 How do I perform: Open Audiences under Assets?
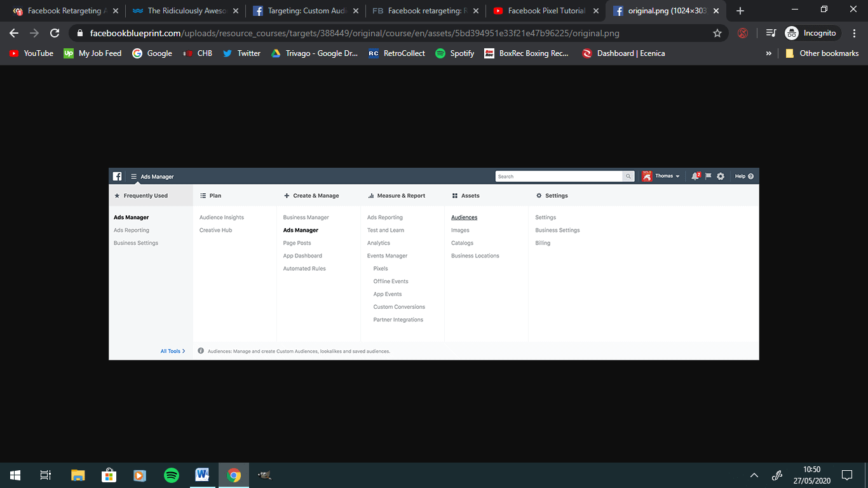[464, 217]
